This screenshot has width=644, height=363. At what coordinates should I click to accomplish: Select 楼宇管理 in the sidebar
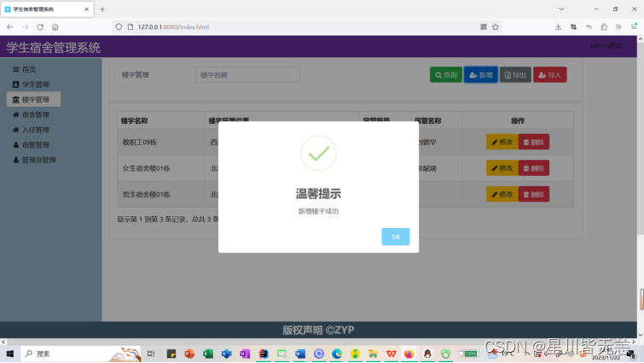pyautogui.click(x=33, y=99)
